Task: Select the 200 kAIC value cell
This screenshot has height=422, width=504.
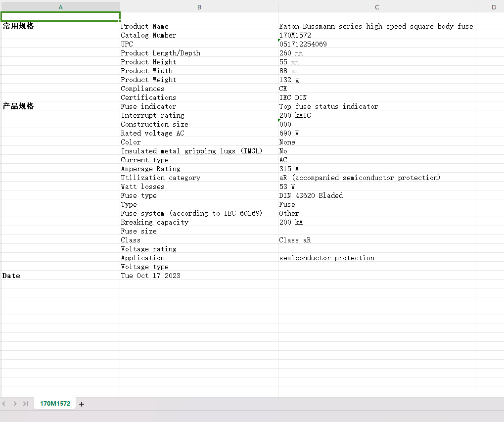Action: pyautogui.click(x=377, y=115)
